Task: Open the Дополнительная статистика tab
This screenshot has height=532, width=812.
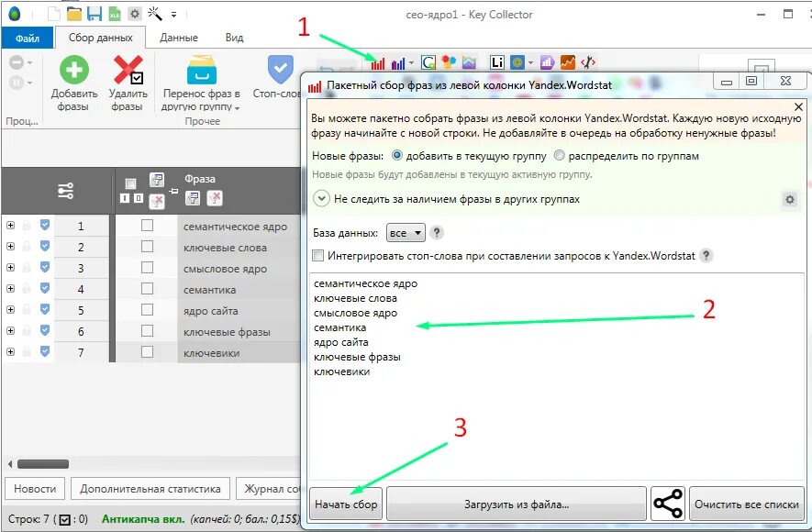Action: [150, 489]
